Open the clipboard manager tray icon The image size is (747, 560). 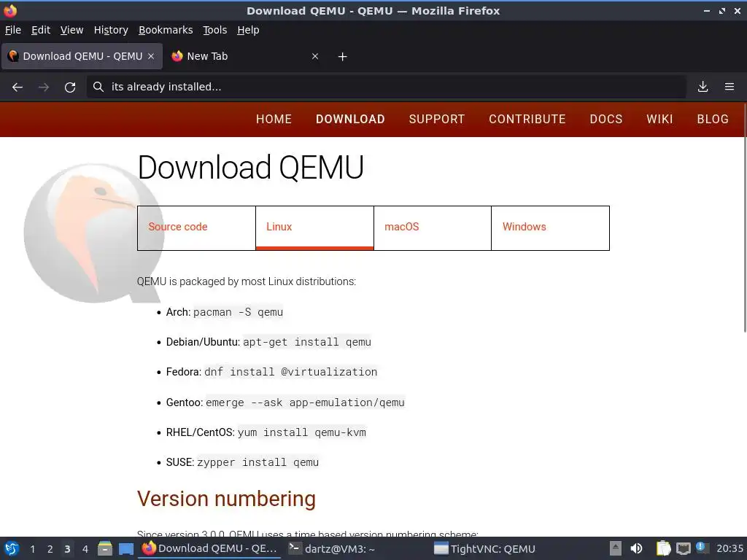(662, 548)
